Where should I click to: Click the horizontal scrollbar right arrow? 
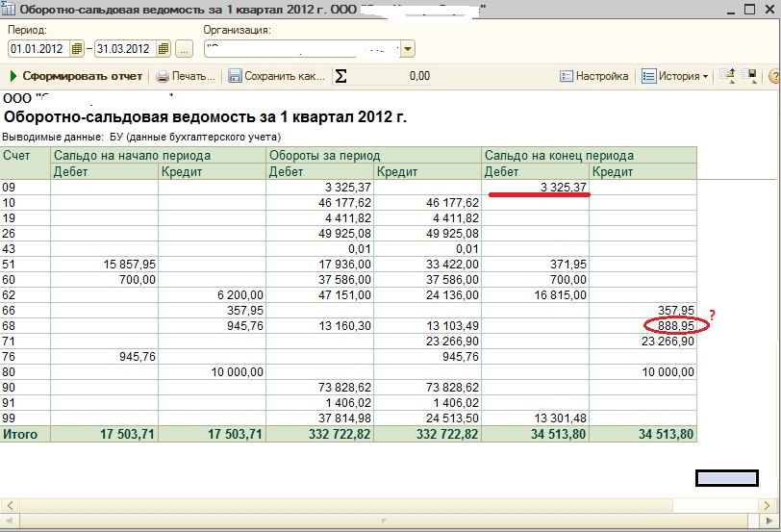(767, 505)
